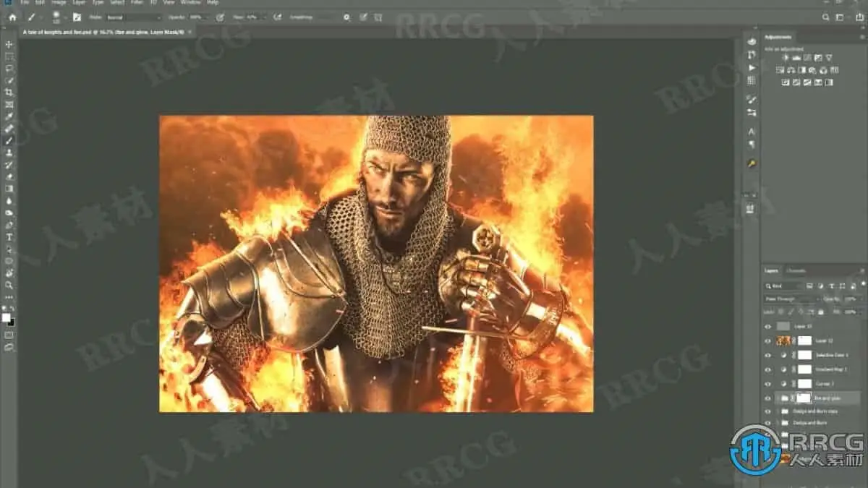Select the Gradient tool
Viewport: 868px width, 488px height.
coord(9,189)
